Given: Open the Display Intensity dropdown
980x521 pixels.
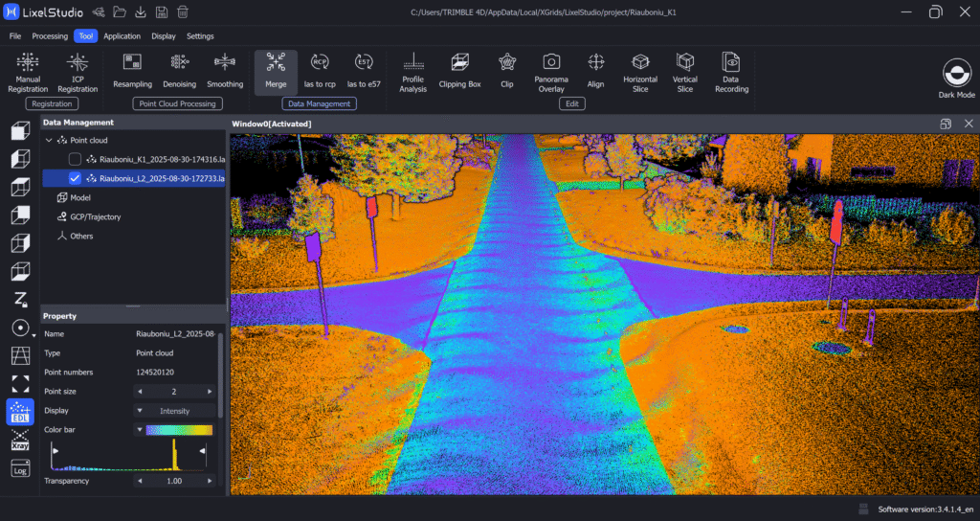Looking at the screenshot, I should point(174,411).
